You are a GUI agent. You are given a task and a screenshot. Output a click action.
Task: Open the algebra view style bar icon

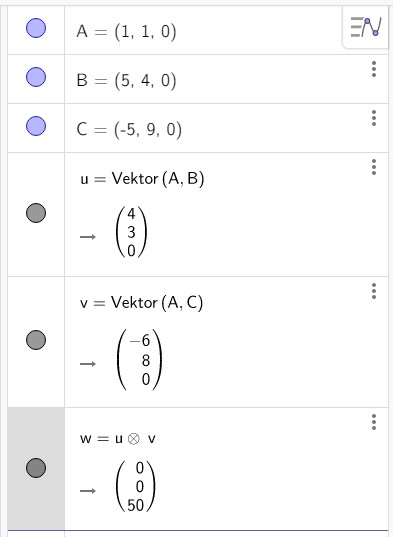[x=366, y=27]
